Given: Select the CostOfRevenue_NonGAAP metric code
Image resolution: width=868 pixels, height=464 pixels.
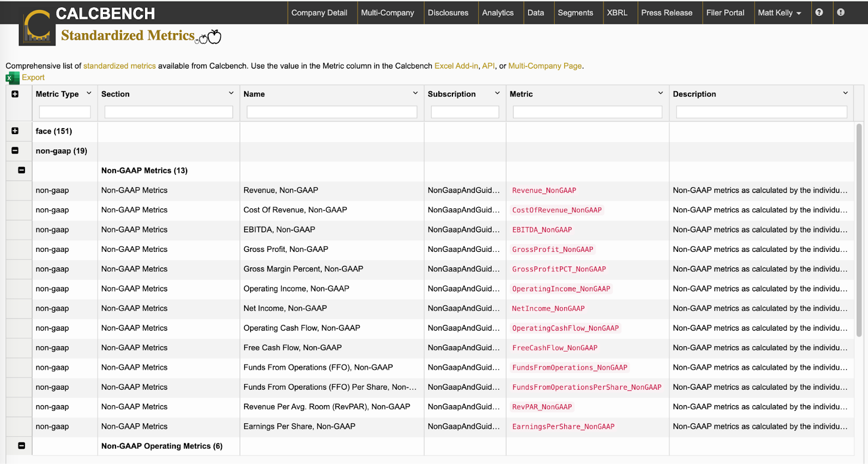Looking at the screenshot, I should pyautogui.click(x=557, y=210).
